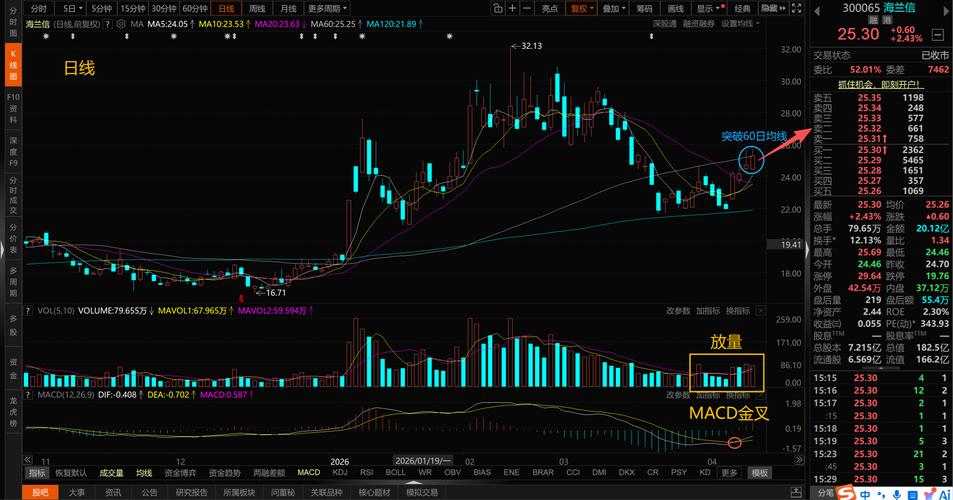This screenshot has width=953, height=500.
Task: Enter fullscreen chart mode icon
Action: [796, 8]
